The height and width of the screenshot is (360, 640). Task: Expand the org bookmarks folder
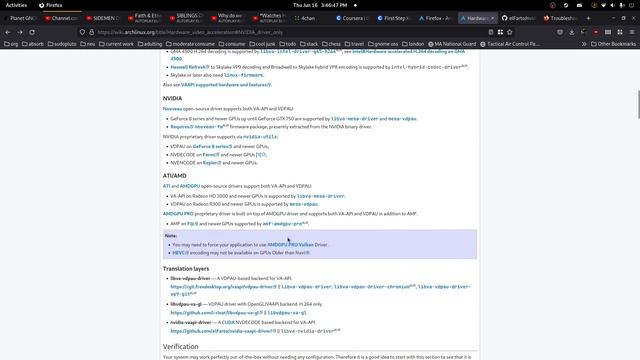coord(11,44)
